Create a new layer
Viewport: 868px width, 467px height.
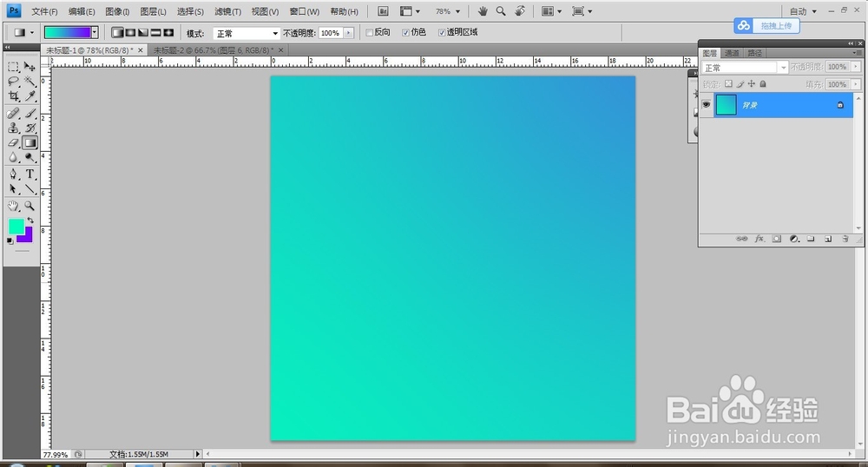coord(827,239)
